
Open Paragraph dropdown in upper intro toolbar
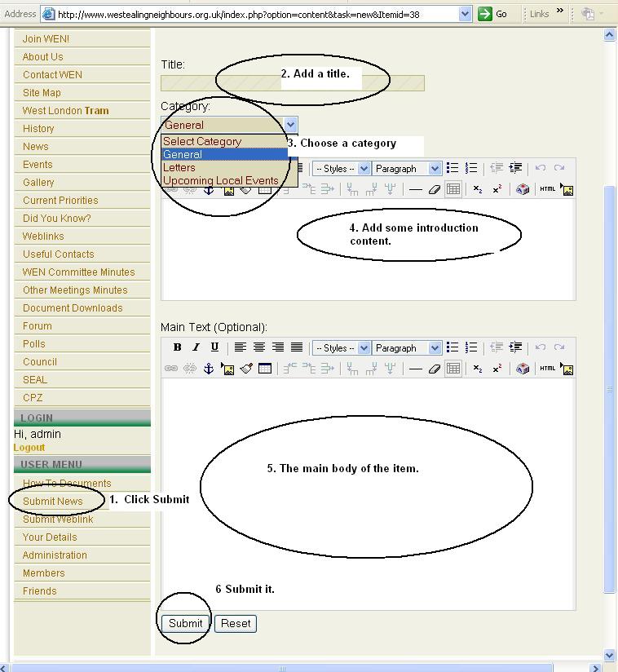pos(406,168)
